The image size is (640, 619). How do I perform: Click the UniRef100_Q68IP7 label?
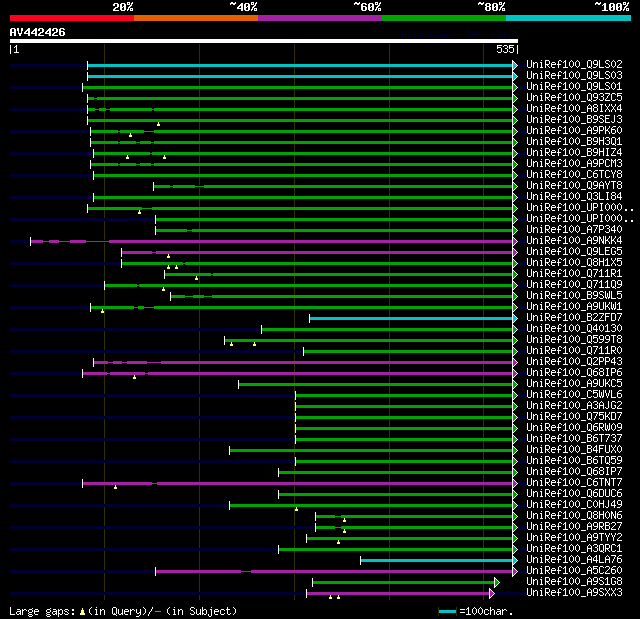pos(574,472)
